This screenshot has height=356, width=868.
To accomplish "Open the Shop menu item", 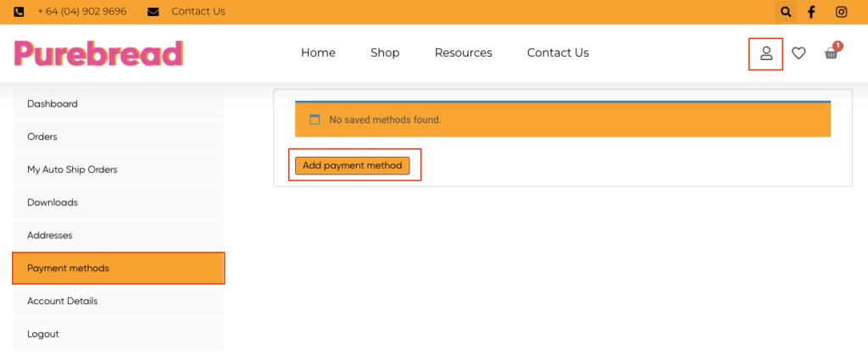I will pyautogui.click(x=386, y=53).
